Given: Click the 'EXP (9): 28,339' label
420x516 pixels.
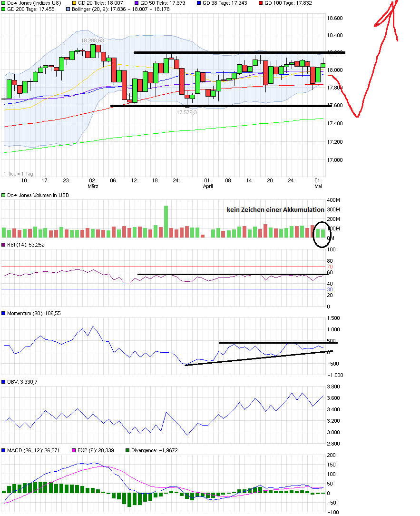Looking at the screenshot, I should [x=96, y=450].
